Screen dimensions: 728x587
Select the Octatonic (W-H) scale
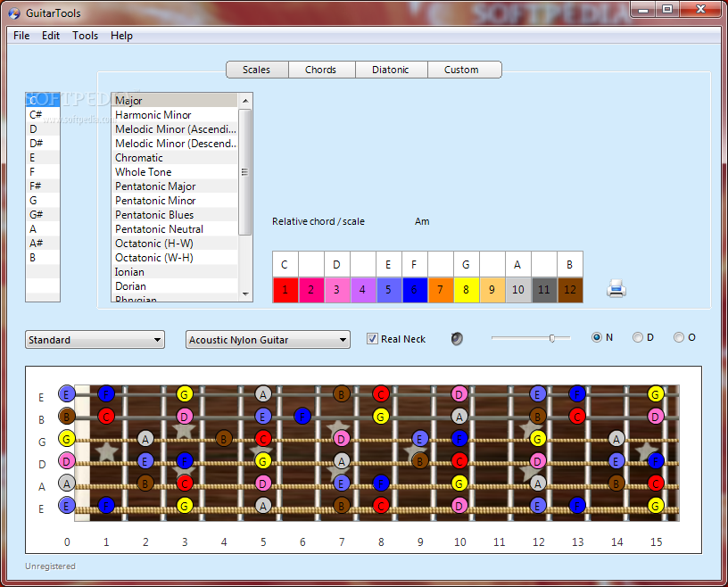(175, 258)
